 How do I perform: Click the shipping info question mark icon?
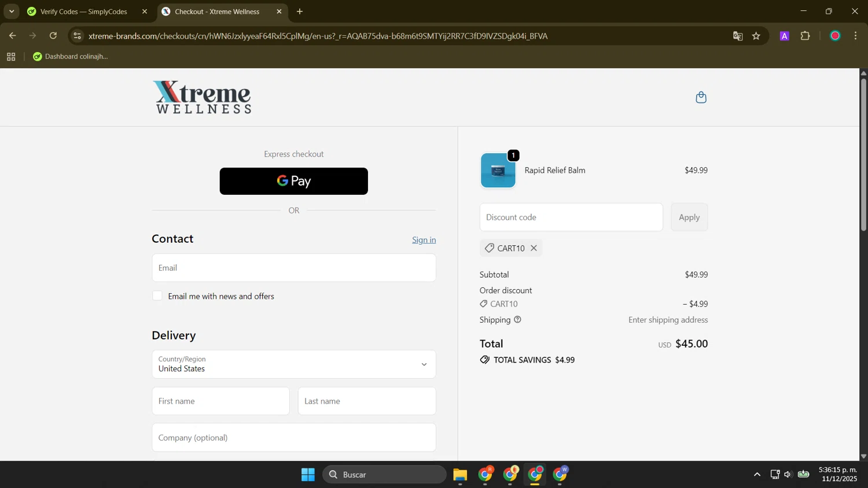point(517,320)
